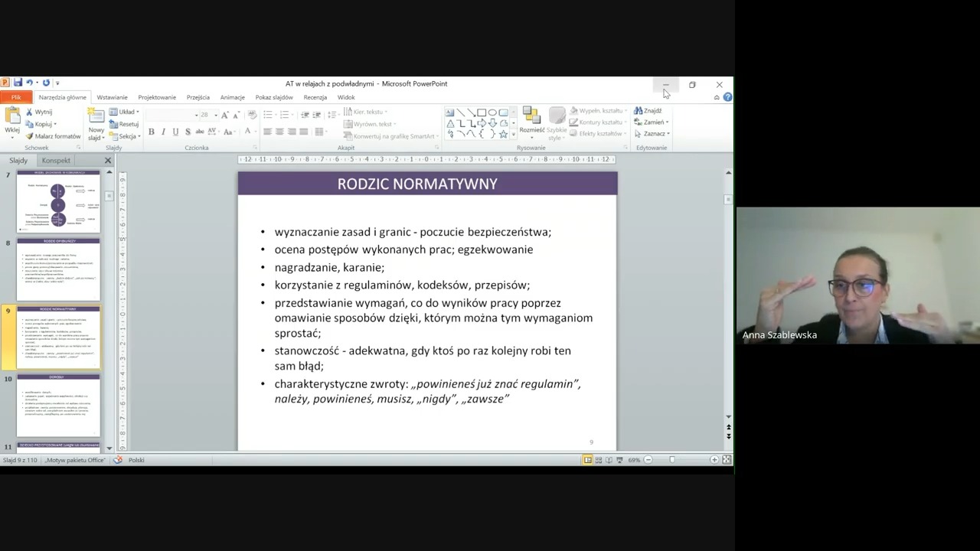
Task: Toggle italic formatting
Action: [163, 132]
